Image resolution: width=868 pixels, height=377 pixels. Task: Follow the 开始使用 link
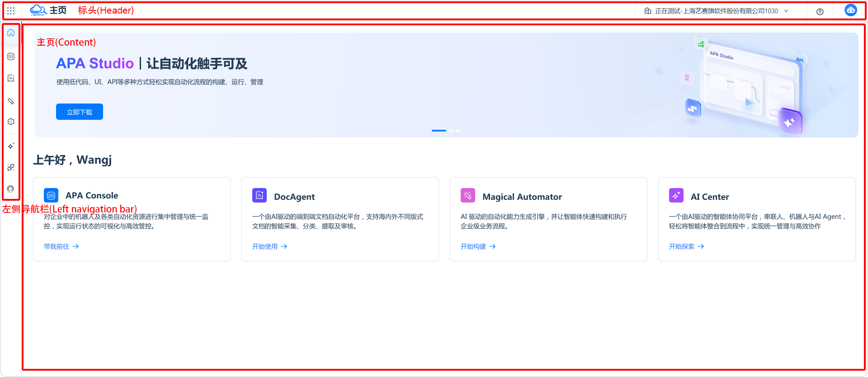(270, 246)
